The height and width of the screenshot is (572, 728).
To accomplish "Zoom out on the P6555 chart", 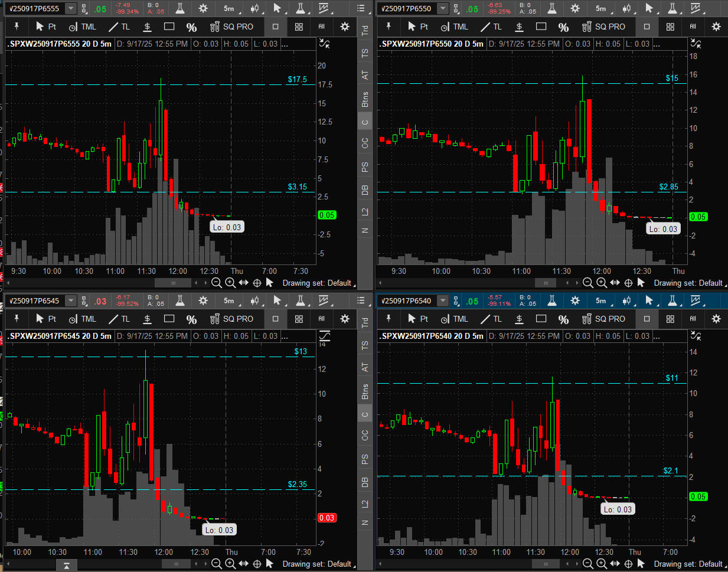I will pyautogui.click(x=216, y=283).
